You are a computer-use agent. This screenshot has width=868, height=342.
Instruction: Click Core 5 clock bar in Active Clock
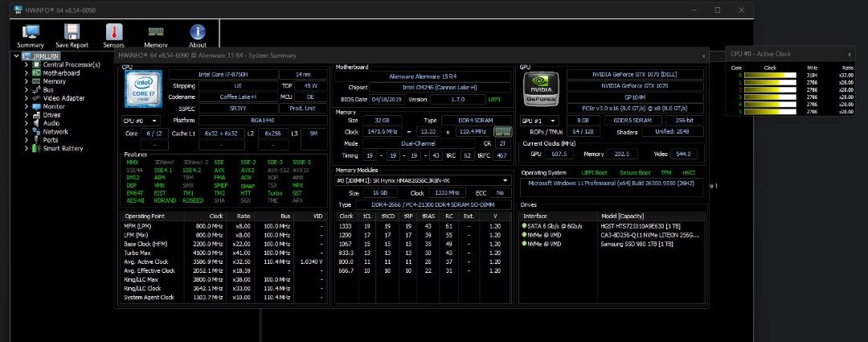click(x=770, y=111)
